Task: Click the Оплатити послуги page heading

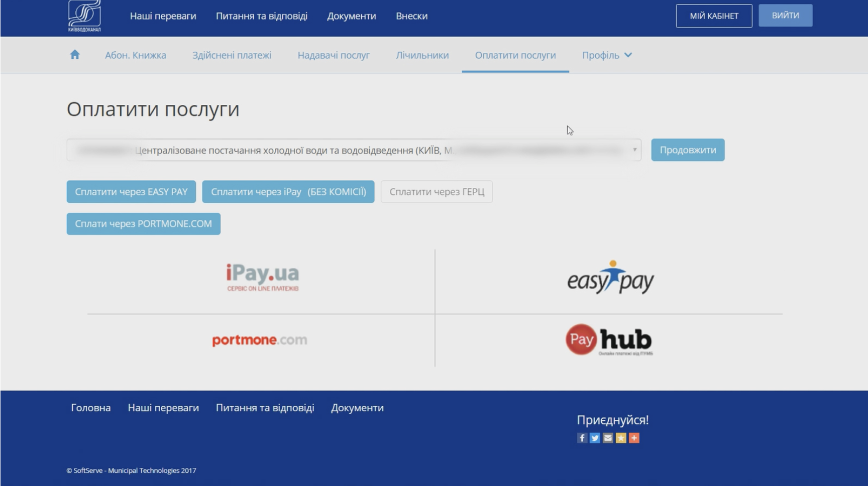Action: [x=153, y=109]
